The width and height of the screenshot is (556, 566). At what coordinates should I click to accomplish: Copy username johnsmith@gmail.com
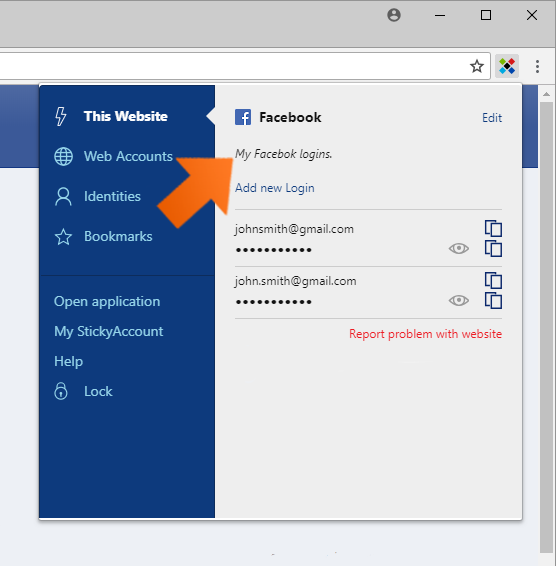click(x=493, y=228)
